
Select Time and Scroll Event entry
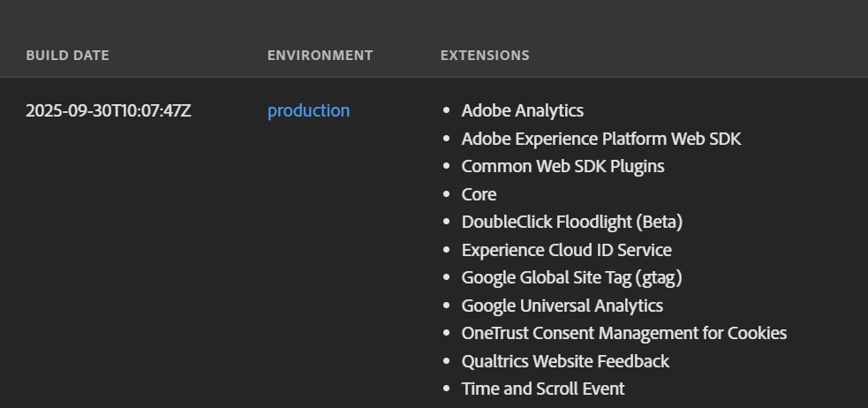[543, 389]
